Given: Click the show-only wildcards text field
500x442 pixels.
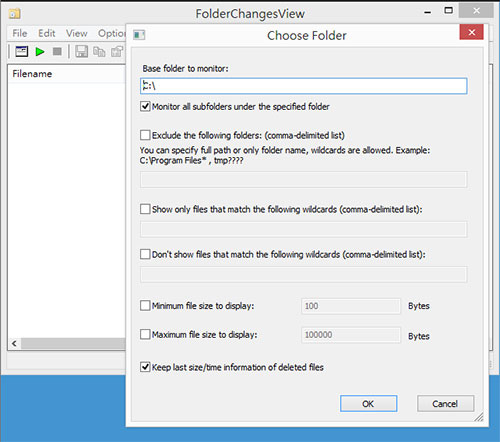Looking at the screenshot, I should pos(303,229).
